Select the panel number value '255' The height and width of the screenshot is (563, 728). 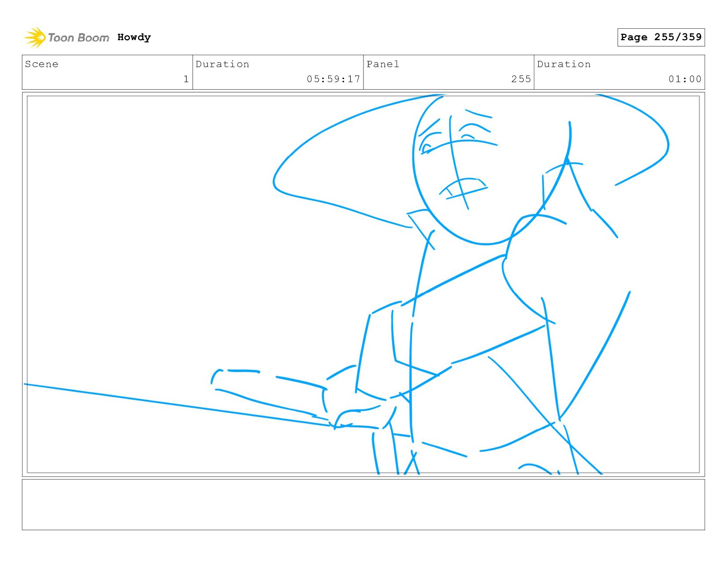[x=521, y=79]
